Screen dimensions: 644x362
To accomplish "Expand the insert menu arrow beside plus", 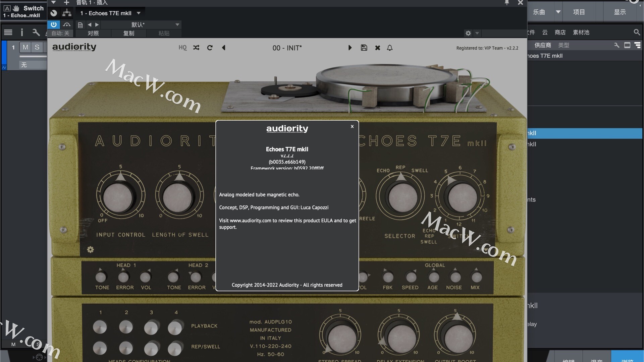I will coord(53,2).
